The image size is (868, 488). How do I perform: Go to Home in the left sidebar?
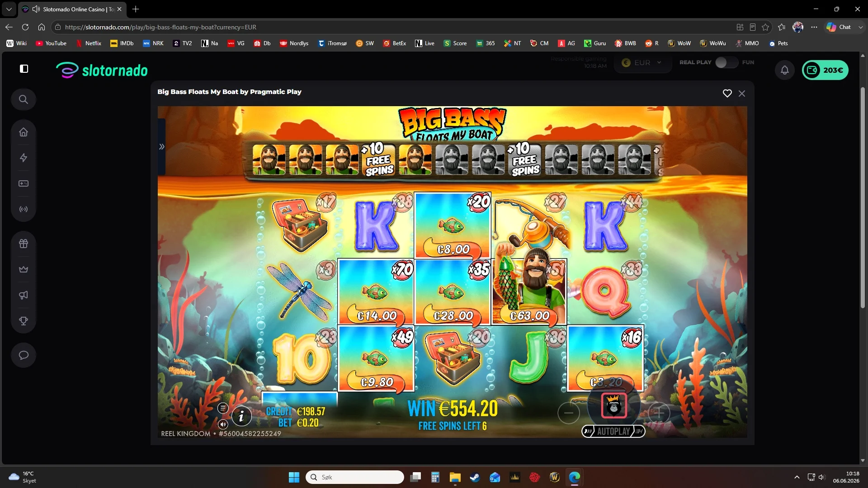point(24,132)
